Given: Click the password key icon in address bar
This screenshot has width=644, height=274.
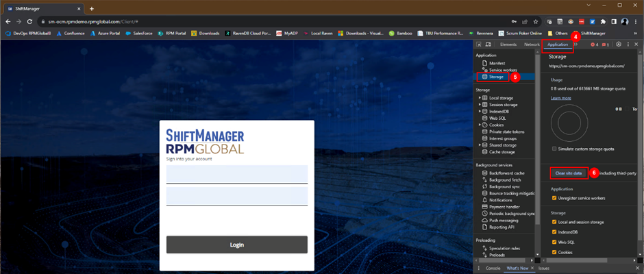Looking at the screenshot, I should coord(514,21).
